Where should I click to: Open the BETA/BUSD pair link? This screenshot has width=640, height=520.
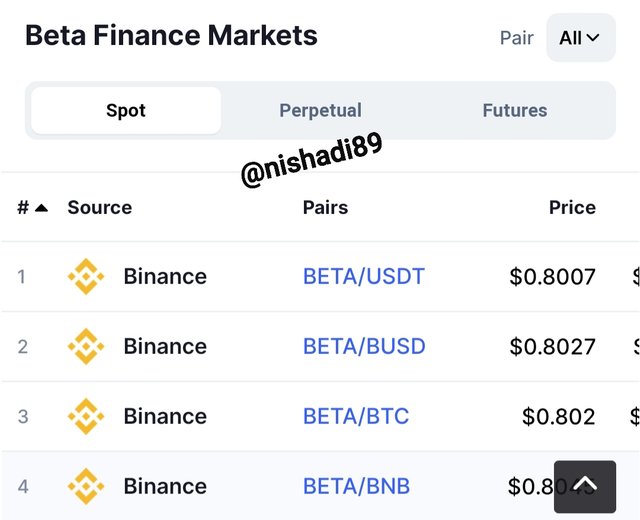364,346
